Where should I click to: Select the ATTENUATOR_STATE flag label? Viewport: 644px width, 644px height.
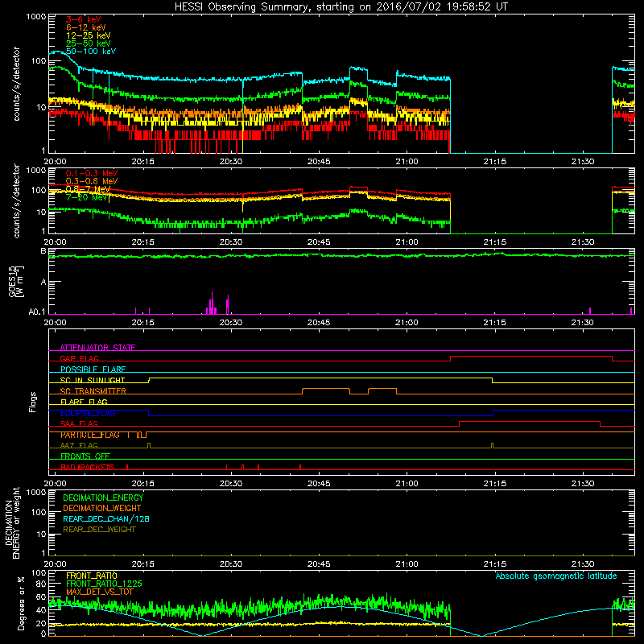[x=97, y=348]
